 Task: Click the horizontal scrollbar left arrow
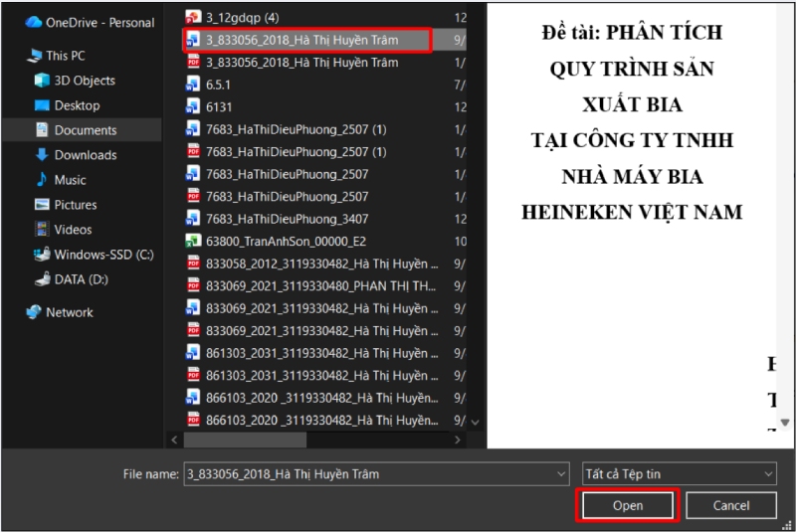coord(174,440)
